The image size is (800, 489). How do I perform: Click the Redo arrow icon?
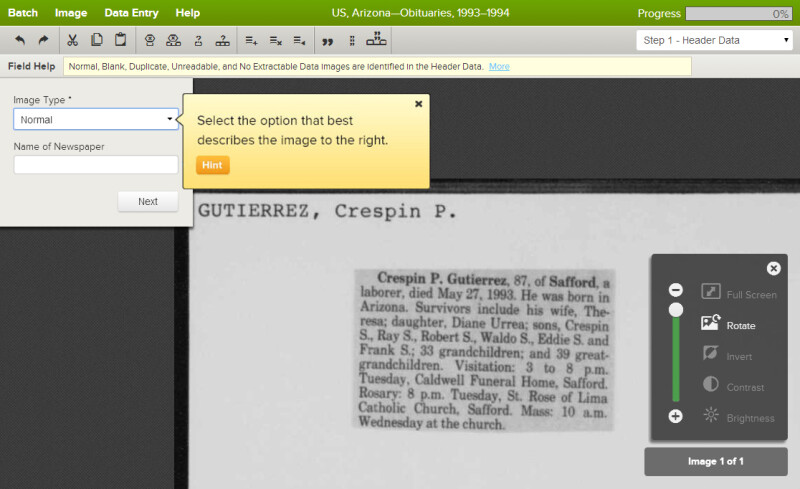44,40
